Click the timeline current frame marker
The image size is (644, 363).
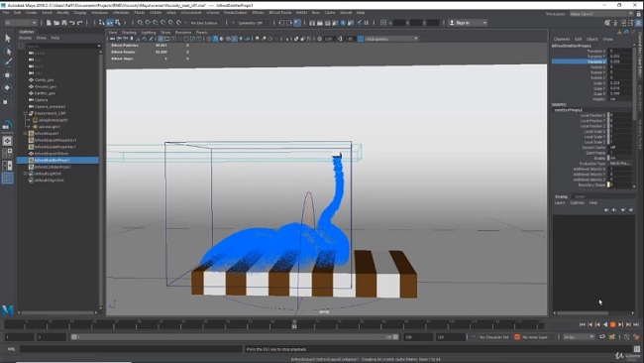coord(294,324)
